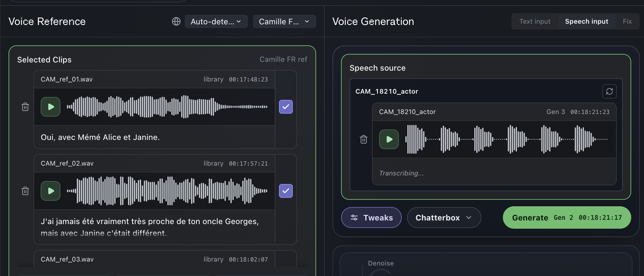Screen dimensions: 644x276
Task: Open the Auto-detect language dropdown
Action: (216, 21)
